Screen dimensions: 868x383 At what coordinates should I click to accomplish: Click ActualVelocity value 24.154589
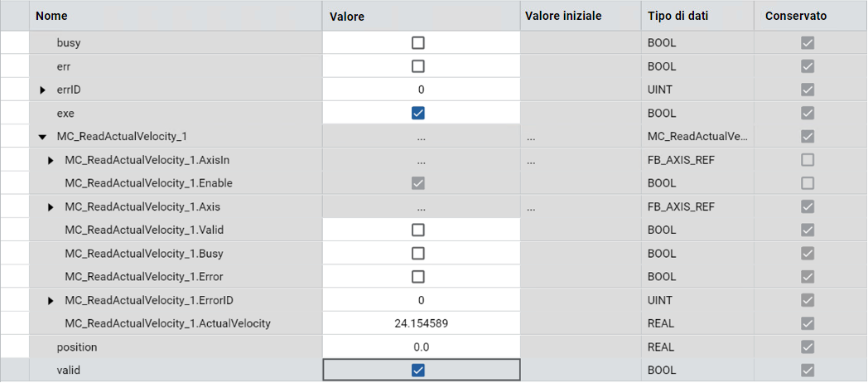click(421, 323)
